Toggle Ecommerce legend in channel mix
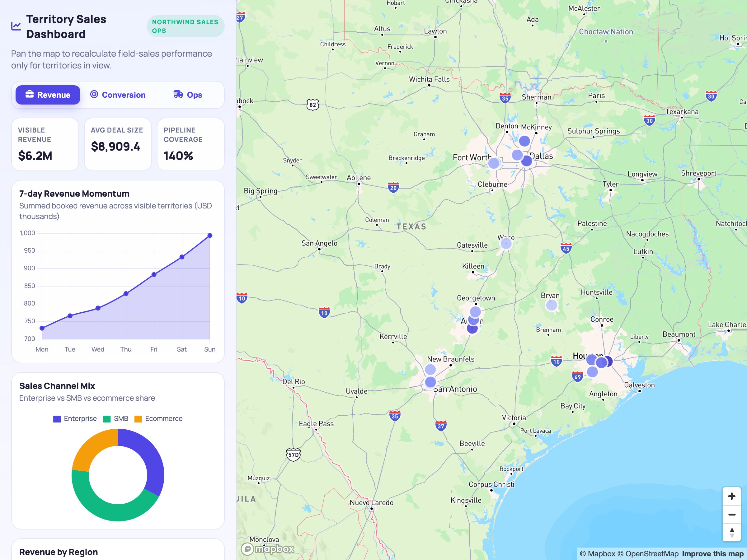Viewport: 747px width, 560px height. (x=158, y=418)
